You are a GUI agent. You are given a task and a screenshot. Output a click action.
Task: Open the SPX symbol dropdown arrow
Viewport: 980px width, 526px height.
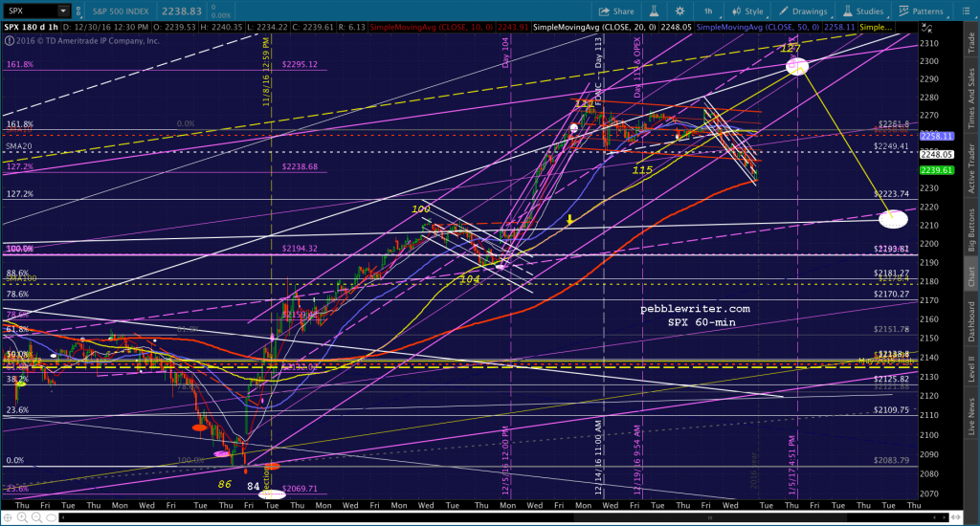point(63,11)
